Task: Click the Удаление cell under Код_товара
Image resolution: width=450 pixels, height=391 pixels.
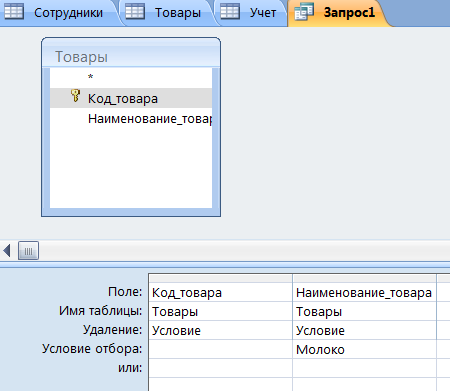Action: [220, 331]
